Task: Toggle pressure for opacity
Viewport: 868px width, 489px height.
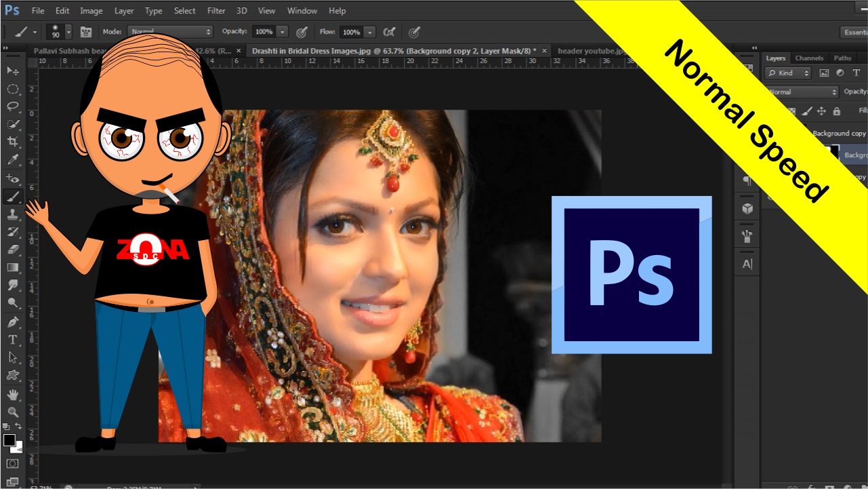Action: [x=302, y=32]
